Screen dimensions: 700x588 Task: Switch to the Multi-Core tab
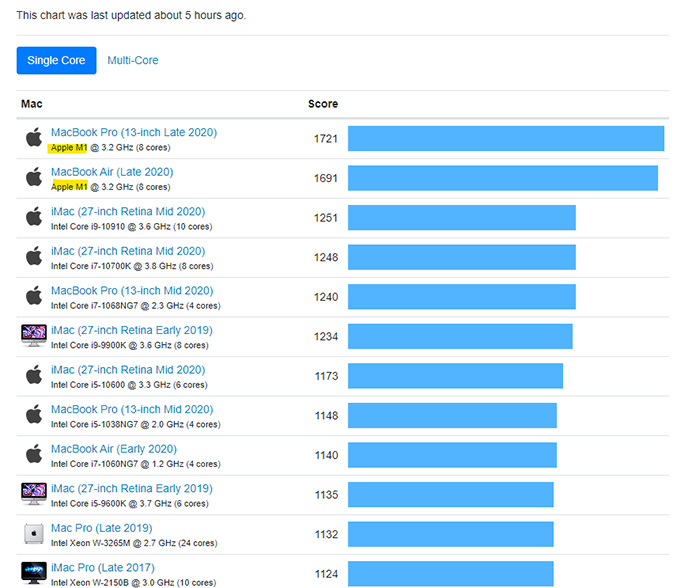(133, 60)
